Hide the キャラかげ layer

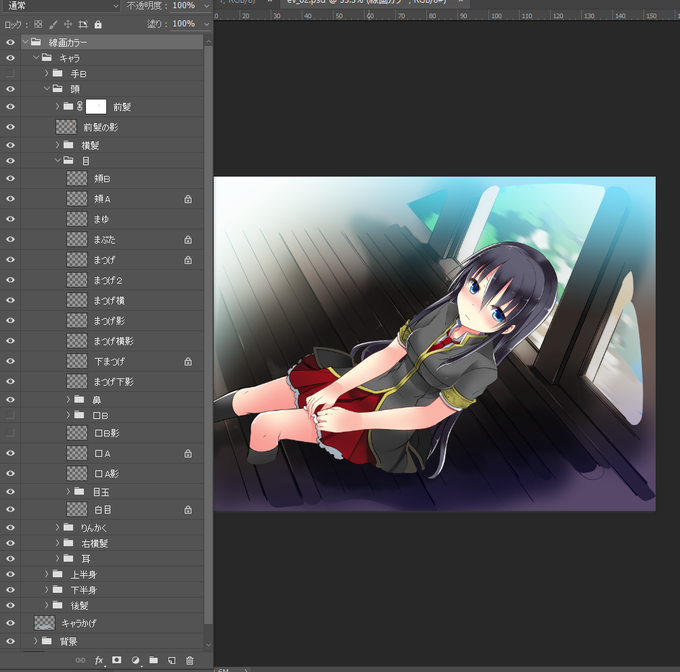pyautogui.click(x=10, y=623)
